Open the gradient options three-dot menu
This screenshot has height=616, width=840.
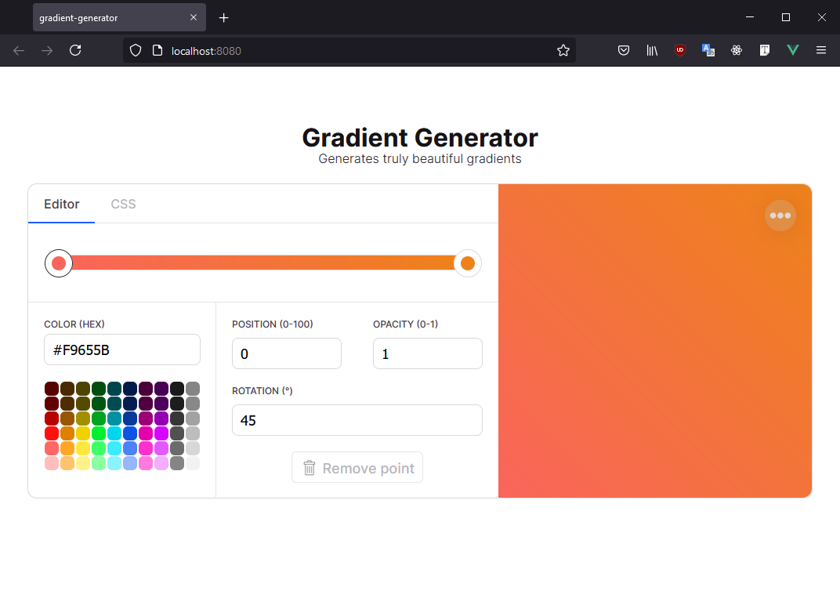(x=780, y=216)
